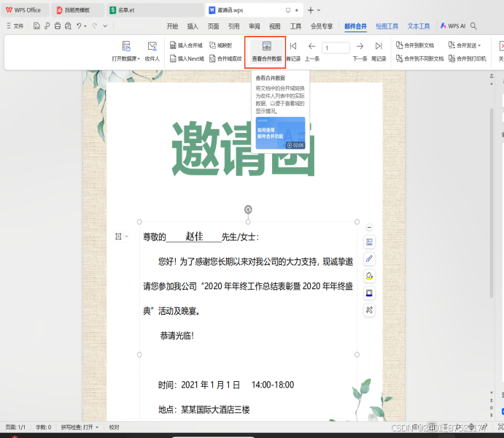Click the text box rotation handle
Image resolution: width=504 pixels, height=438 pixels.
click(x=248, y=210)
